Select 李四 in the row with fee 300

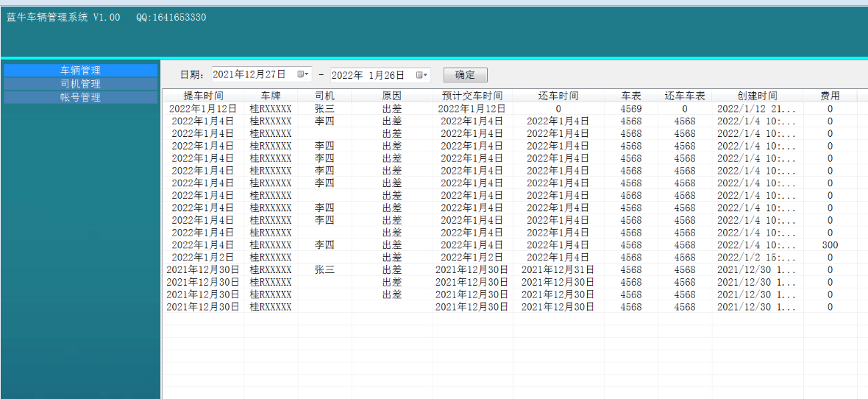click(x=324, y=245)
